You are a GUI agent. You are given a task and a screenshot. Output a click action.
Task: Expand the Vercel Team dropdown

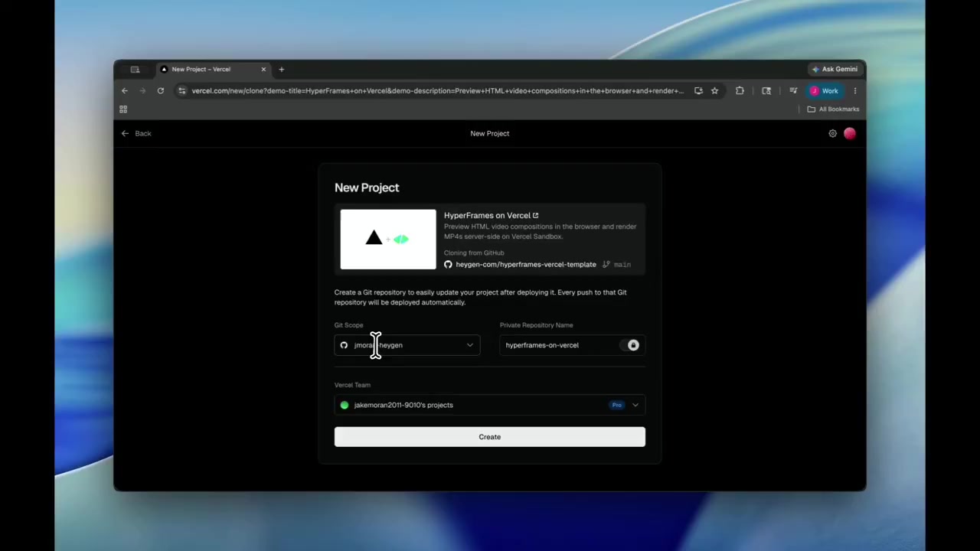click(x=490, y=405)
